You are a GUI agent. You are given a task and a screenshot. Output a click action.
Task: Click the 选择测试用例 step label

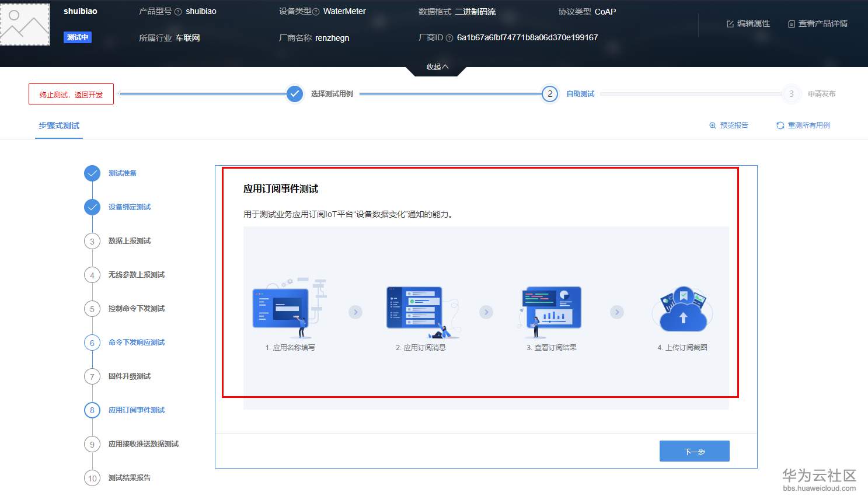(332, 94)
